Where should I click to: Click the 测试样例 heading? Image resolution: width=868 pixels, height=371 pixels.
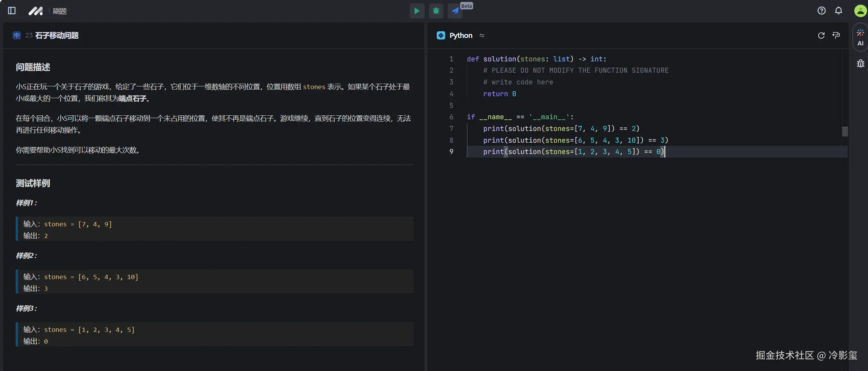pyautogui.click(x=33, y=183)
